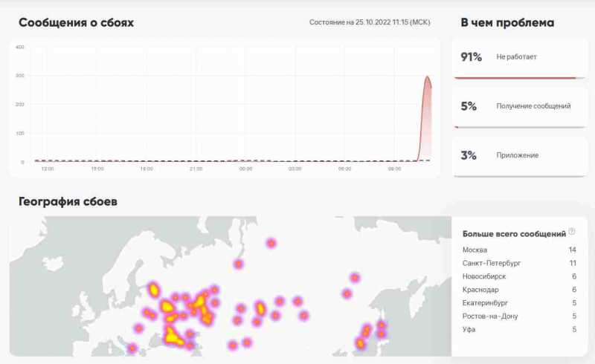595x364 pixels.
Task: Click Москва in the top reports list
Action: click(x=475, y=250)
